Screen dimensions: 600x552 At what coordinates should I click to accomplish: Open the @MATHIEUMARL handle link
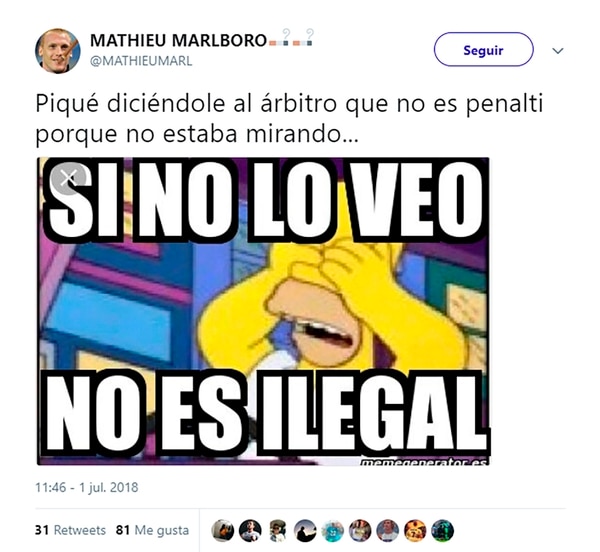(141, 61)
